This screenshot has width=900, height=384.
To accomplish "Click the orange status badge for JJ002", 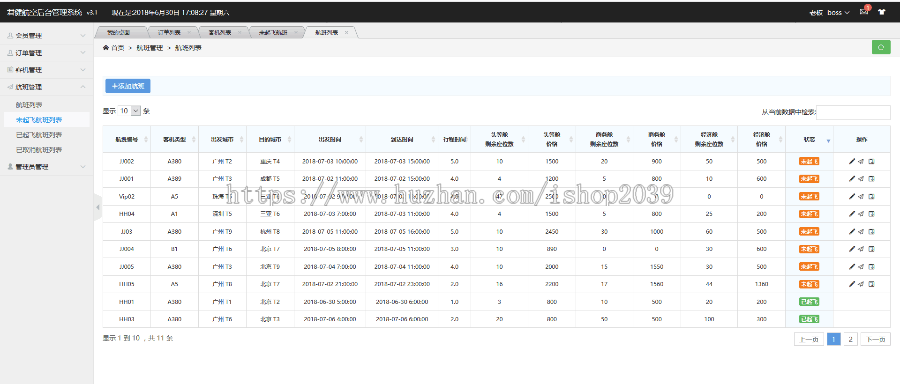I will point(809,161).
